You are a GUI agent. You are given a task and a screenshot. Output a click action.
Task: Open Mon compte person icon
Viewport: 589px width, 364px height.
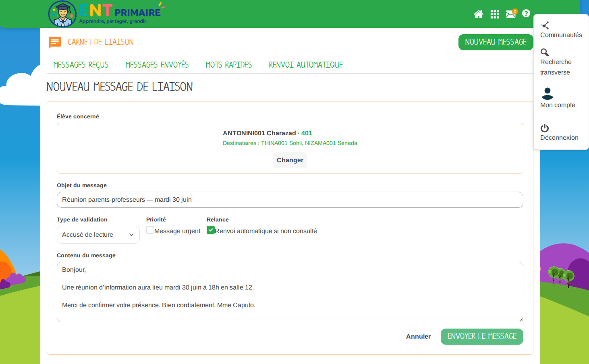547,93
